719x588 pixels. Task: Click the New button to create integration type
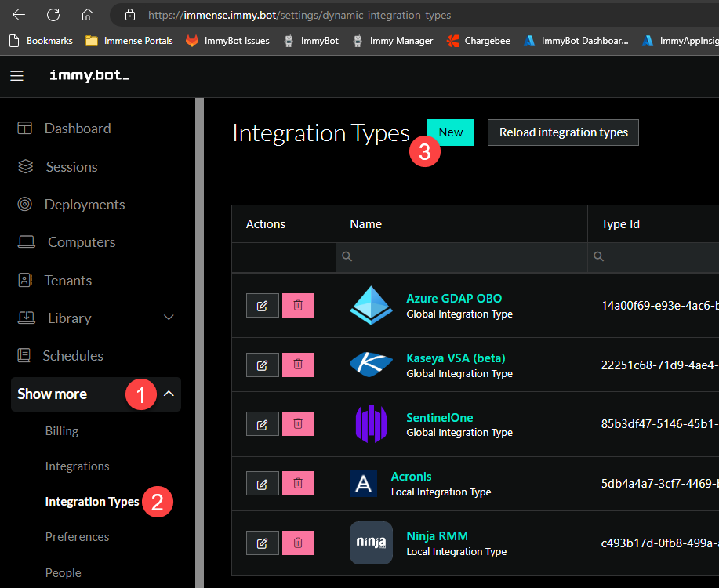pyautogui.click(x=451, y=132)
